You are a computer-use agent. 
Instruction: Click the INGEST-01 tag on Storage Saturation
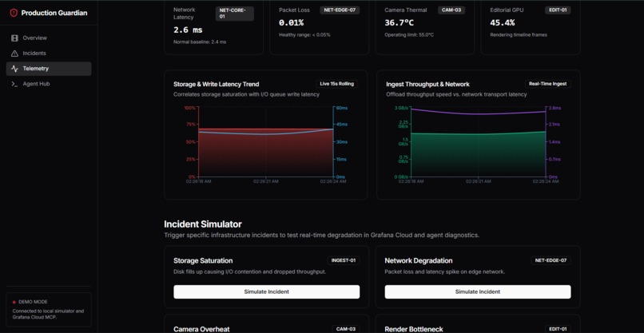tap(344, 260)
